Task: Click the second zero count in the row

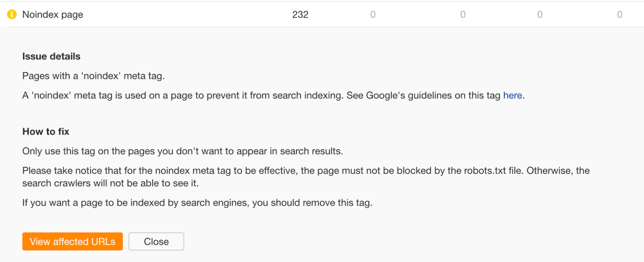Action: [463, 14]
